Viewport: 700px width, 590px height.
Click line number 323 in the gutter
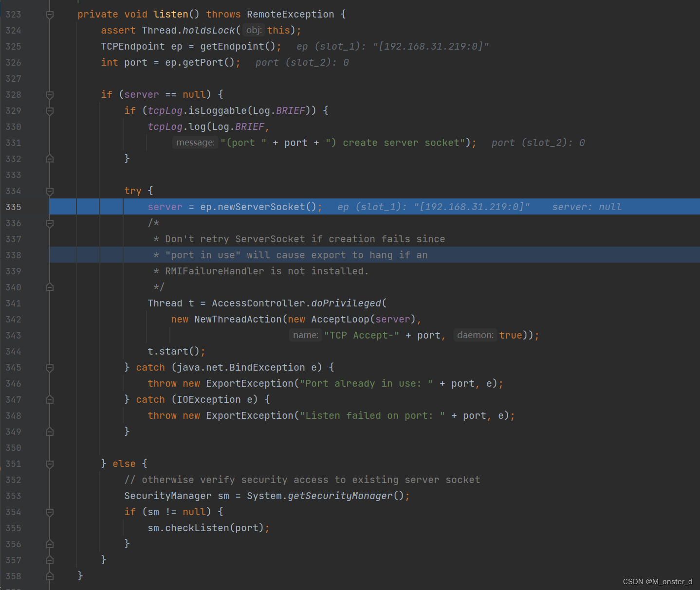pyautogui.click(x=13, y=15)
